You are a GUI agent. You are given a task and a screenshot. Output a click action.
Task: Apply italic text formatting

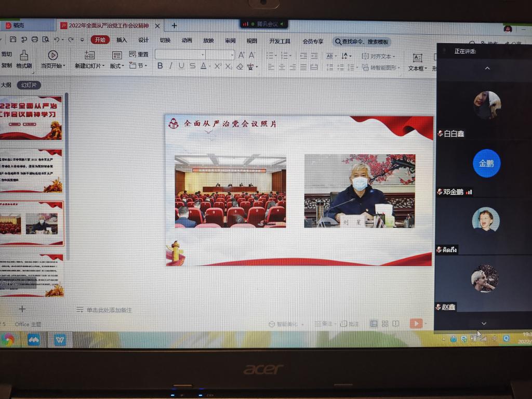pyautogui.click(x=170, y=66)
